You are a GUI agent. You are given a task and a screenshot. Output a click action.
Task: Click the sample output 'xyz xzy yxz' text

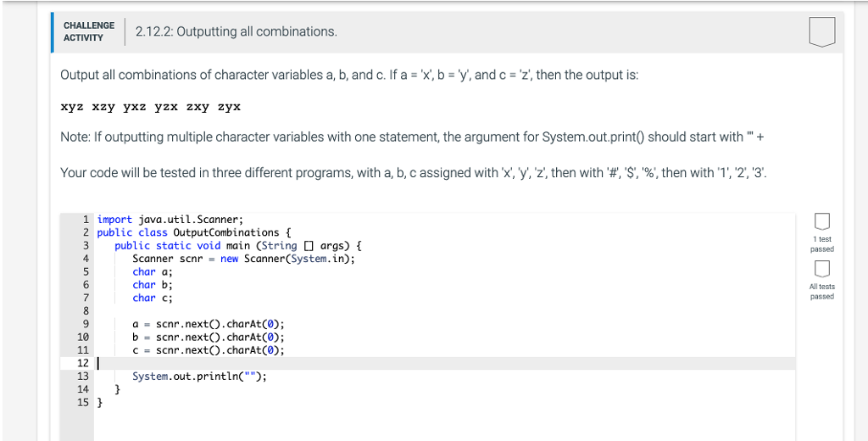point(103,107)
